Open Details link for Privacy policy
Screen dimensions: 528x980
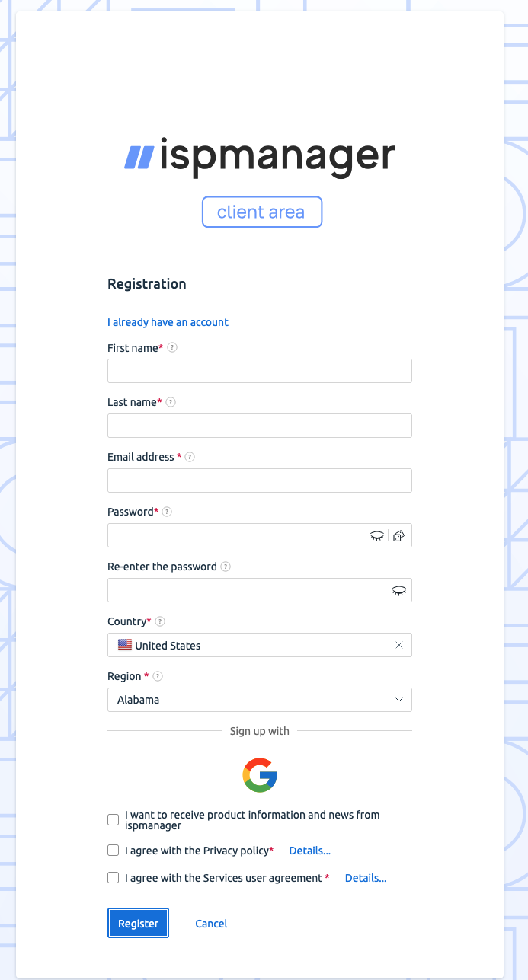coord(309,851)
